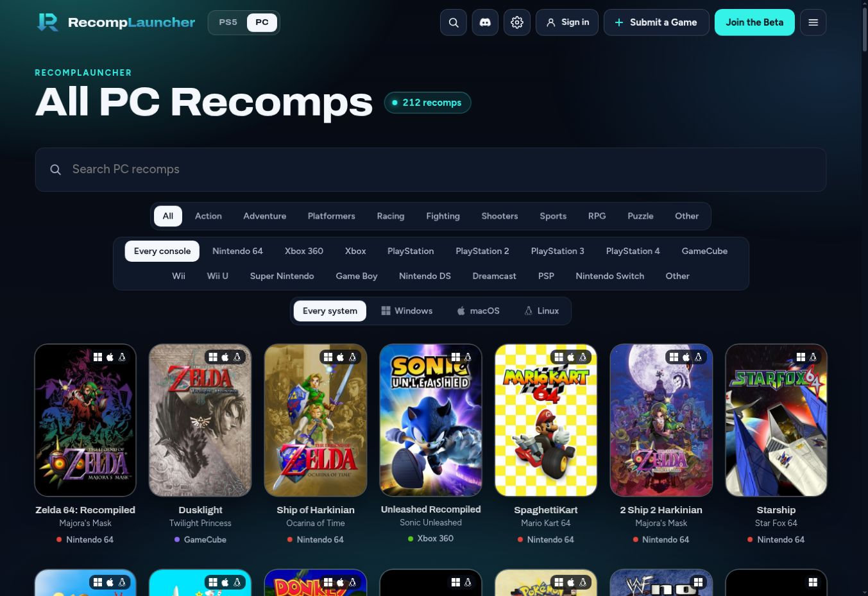Filter by PlayStation 4 console
868x596 pixels.
point(633,251)
